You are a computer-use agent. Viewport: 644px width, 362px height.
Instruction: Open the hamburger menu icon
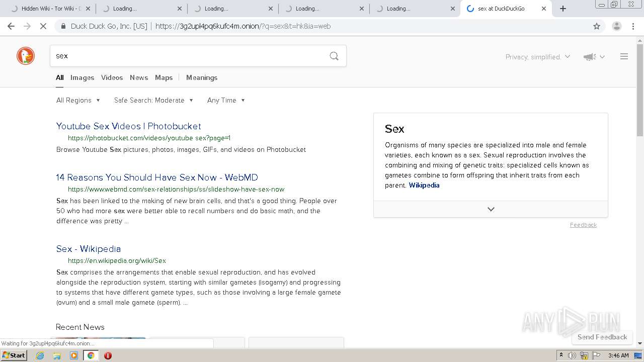tap(624, 57)
